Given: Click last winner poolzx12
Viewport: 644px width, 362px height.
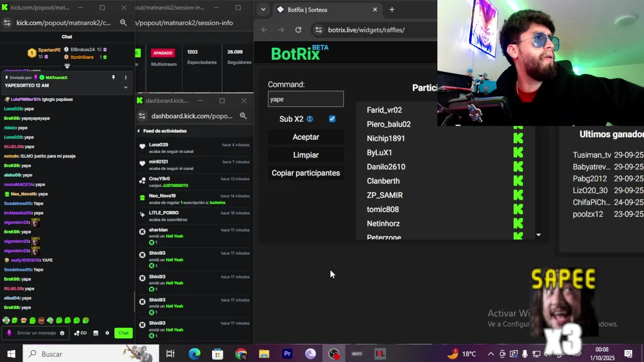Looking at the screenshot, I should [x=588, y=214].
